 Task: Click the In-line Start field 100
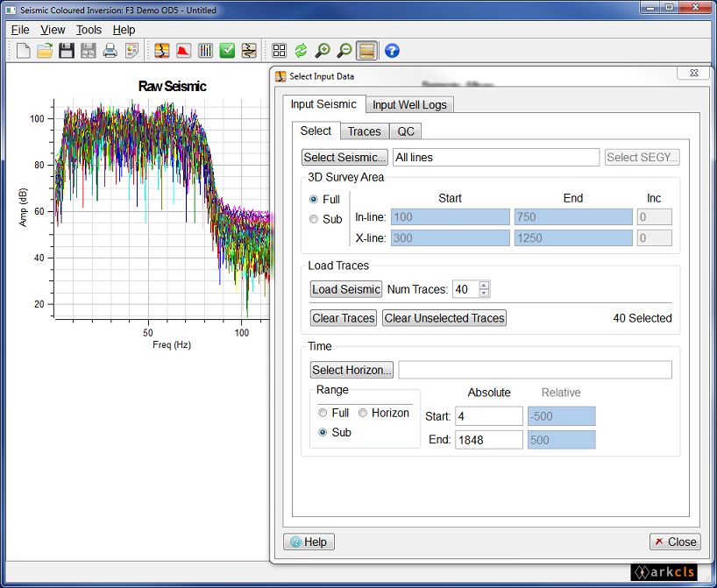450,216
